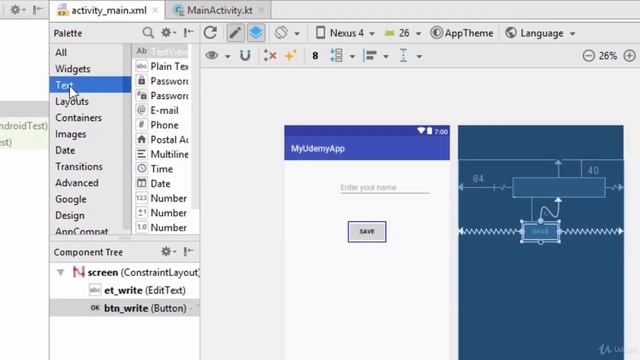Close the activity_main.xml tab
Screen dimensions: 640x360
[155, 11]
